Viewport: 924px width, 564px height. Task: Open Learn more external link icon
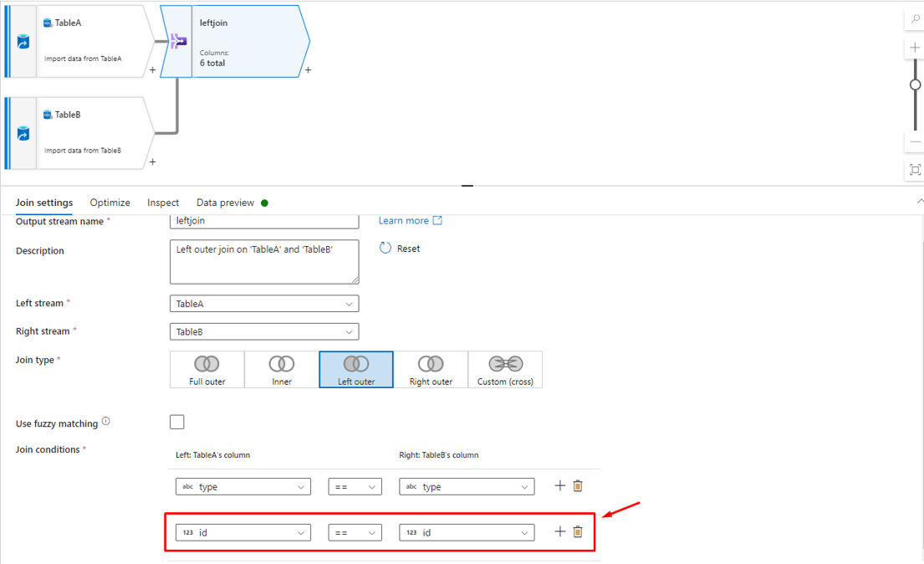click(x=437, y=220)
